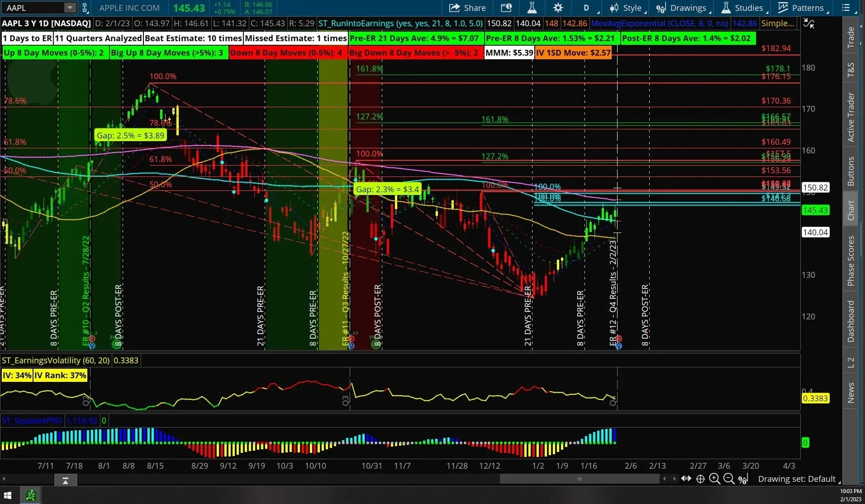The width and height of the screenshot is (865, 504).
Task: Click the crosshair pointer icon
Action: tap(700, 479)
